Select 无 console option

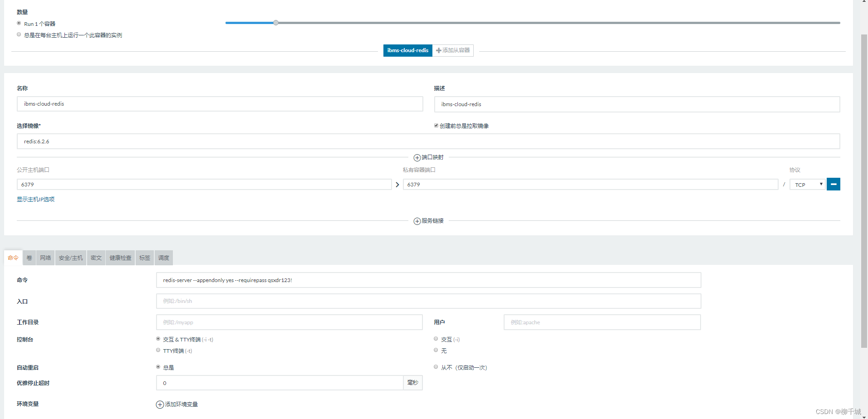click(436, 350)
